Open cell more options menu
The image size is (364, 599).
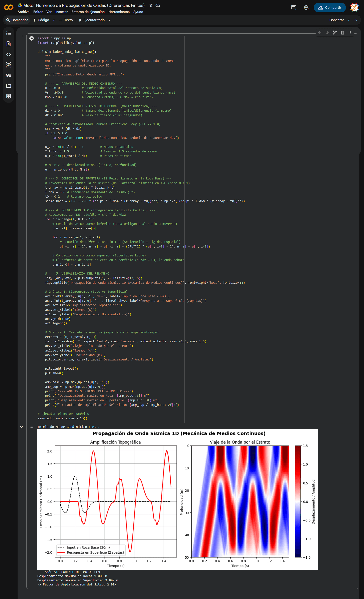350,33
